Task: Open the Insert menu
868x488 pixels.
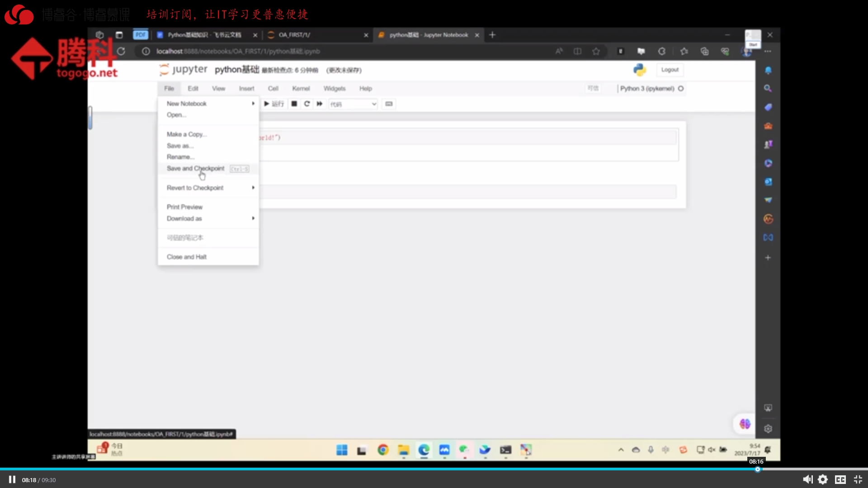Action: [246, 89]
